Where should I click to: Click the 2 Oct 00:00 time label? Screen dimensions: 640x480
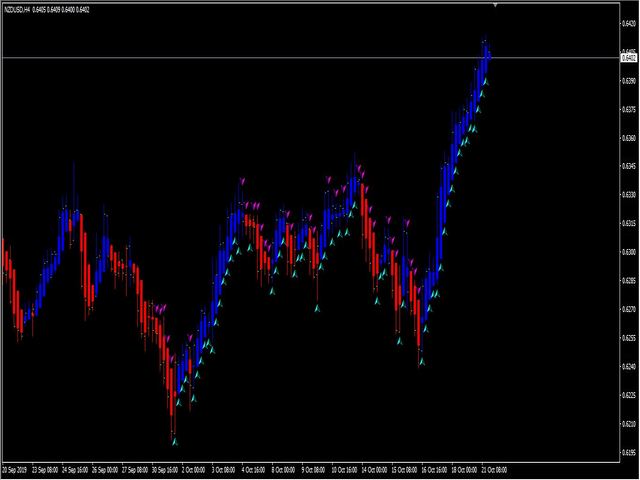pos(193,470)
